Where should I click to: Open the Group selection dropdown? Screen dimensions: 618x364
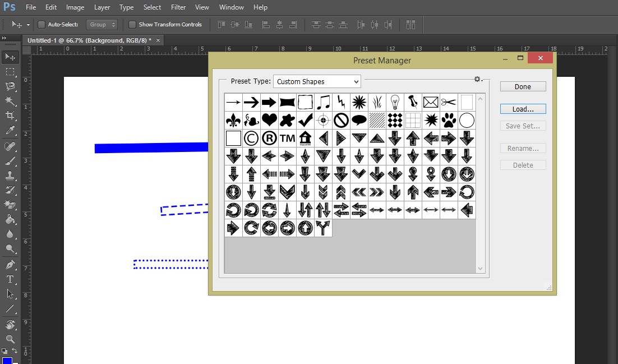point(102,24)
